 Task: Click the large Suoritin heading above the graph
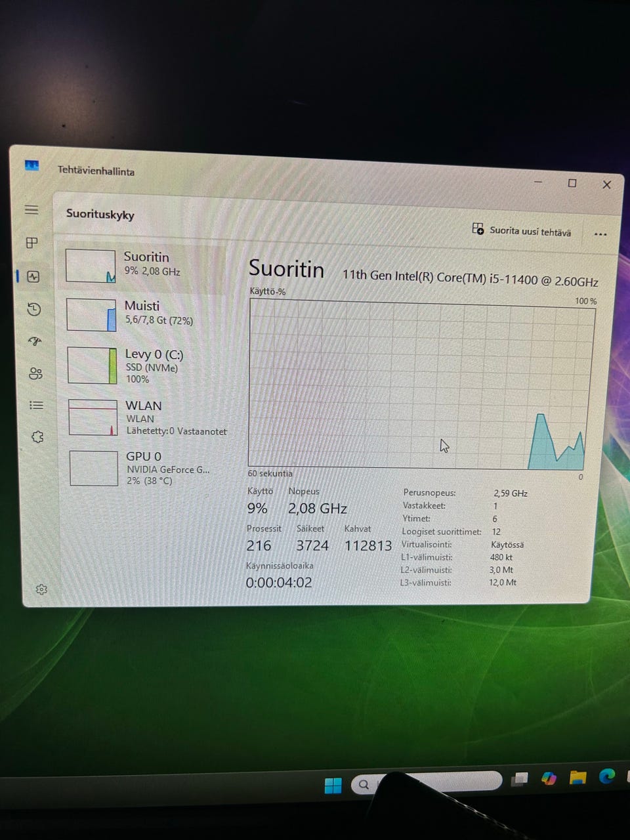[x=286, y=268]
